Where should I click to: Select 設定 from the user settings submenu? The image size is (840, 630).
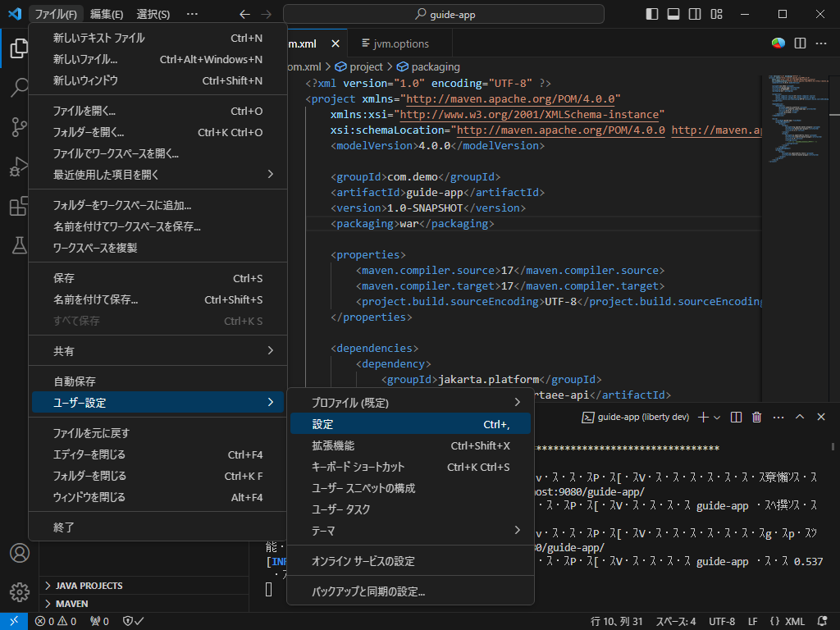[x=369, y=425]
